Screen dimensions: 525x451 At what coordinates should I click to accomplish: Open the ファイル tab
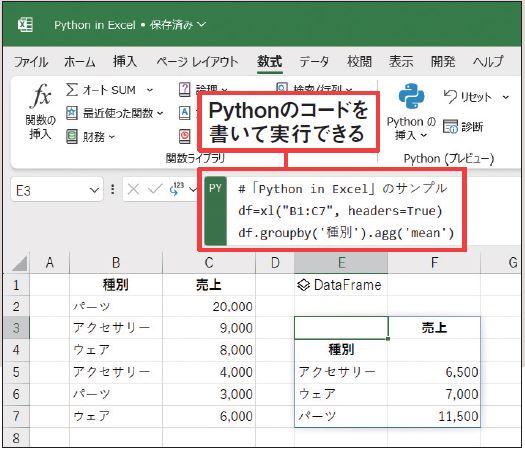[x=31, y=62]
